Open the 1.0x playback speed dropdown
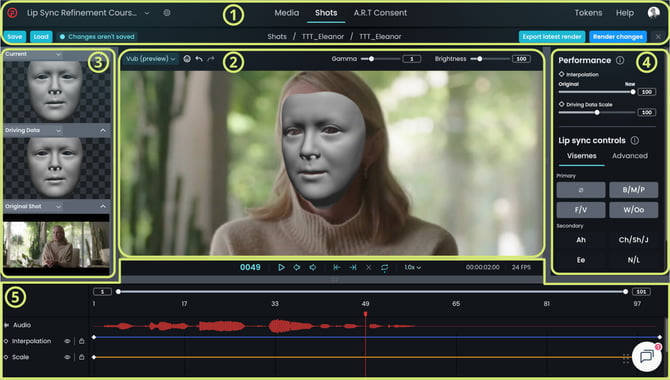670x380 pixels. (x=413, y=268)
